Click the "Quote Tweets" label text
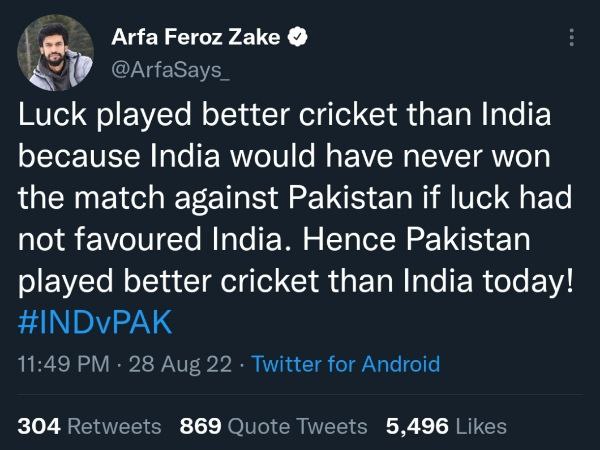 click(298, 426)
